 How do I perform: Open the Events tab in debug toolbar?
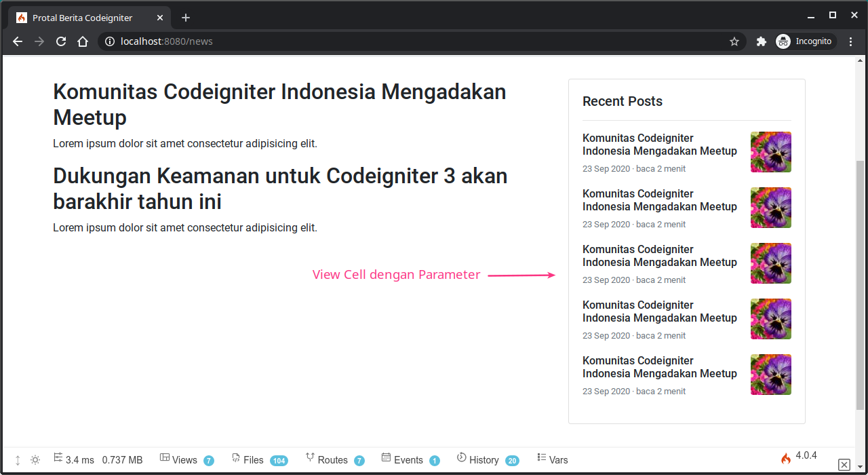[x=409, y=460]
